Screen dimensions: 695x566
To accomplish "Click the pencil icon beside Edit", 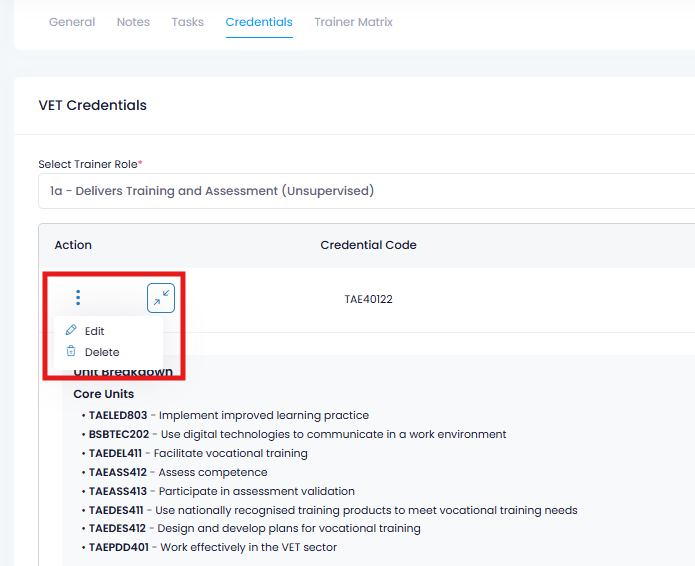I will tap(71, 330).
